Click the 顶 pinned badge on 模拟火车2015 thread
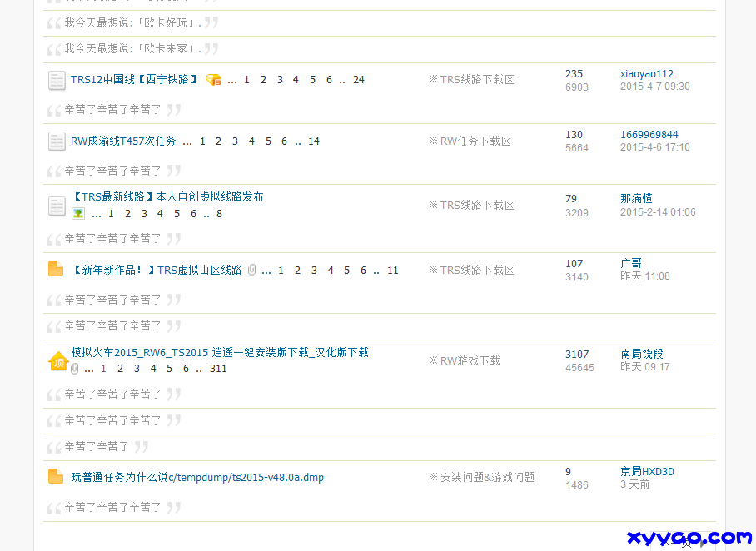This screenshot has height=551, width=756. point(57,361)
